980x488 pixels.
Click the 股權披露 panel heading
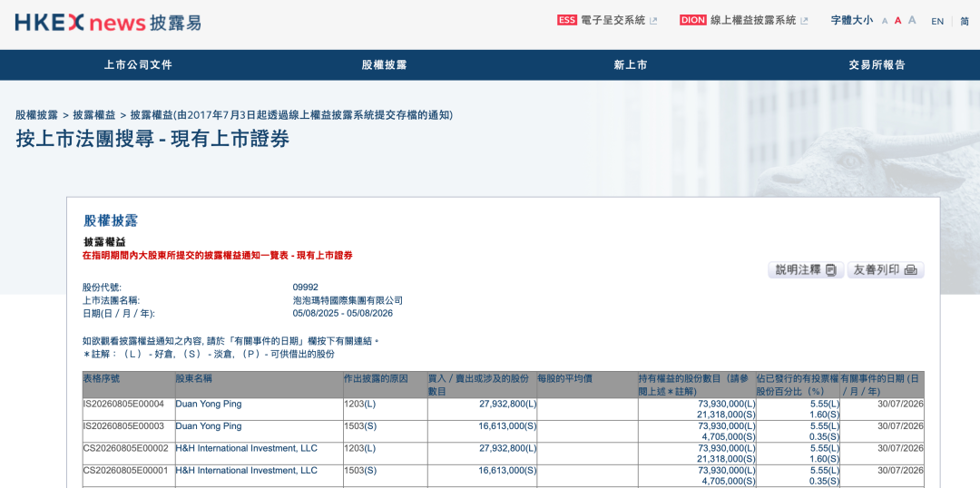tap(110, 220)
